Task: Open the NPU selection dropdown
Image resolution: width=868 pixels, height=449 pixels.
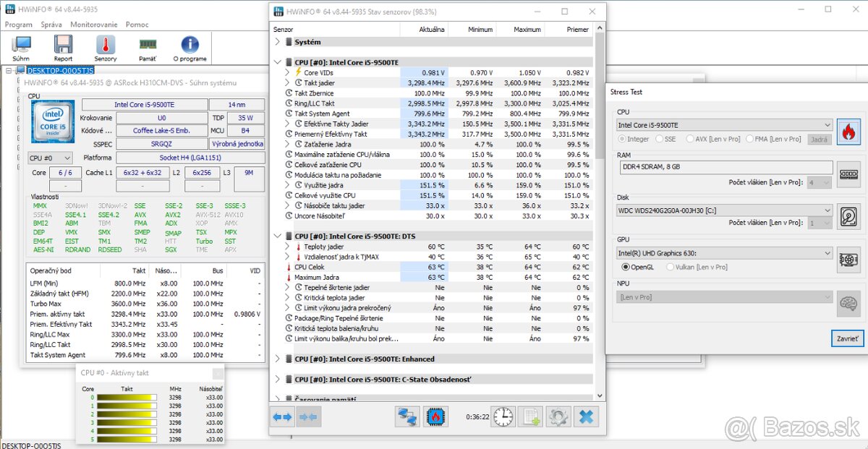Action: [725, 296]
